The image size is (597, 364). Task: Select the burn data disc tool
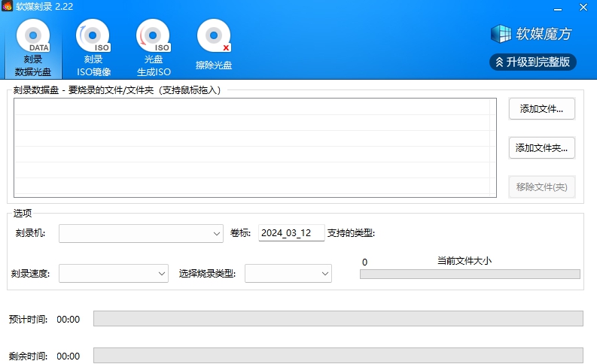point(33,47)
